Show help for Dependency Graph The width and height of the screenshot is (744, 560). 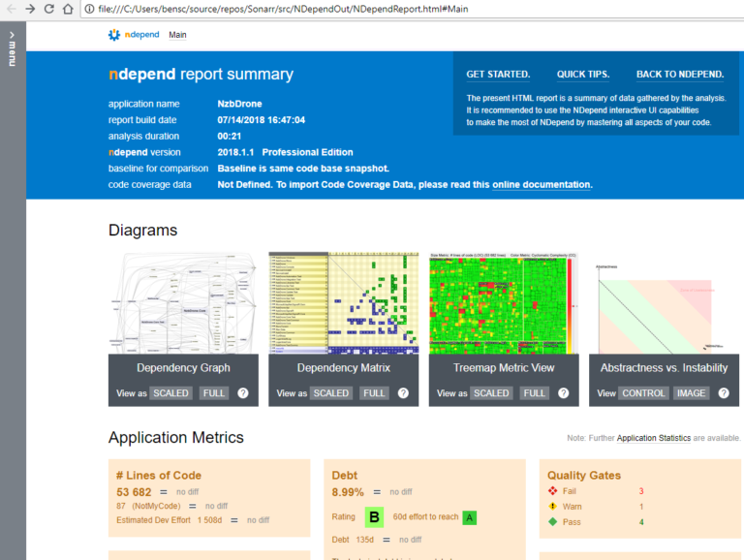[x=243, y=393]
